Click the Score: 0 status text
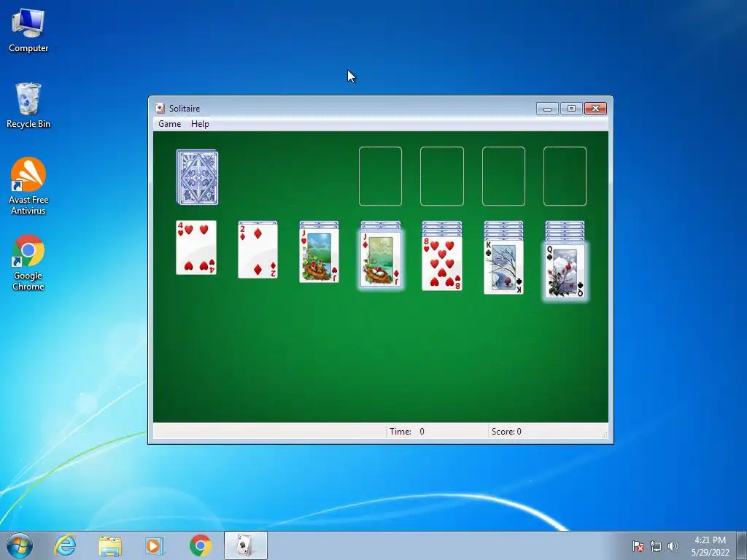747x560 pixels. point(506,432)
